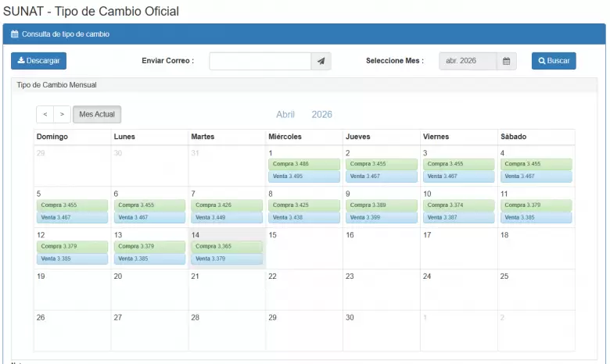
Task: Advance to next month with right arrow
Action: pyautogui.click(x=63, y=115)
